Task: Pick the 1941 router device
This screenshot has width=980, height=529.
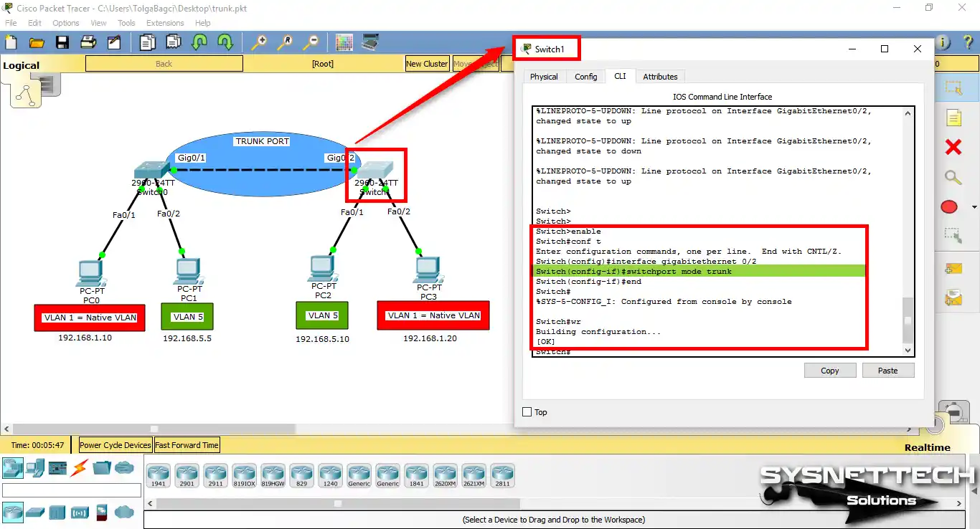Action: [x=158, y=475]
